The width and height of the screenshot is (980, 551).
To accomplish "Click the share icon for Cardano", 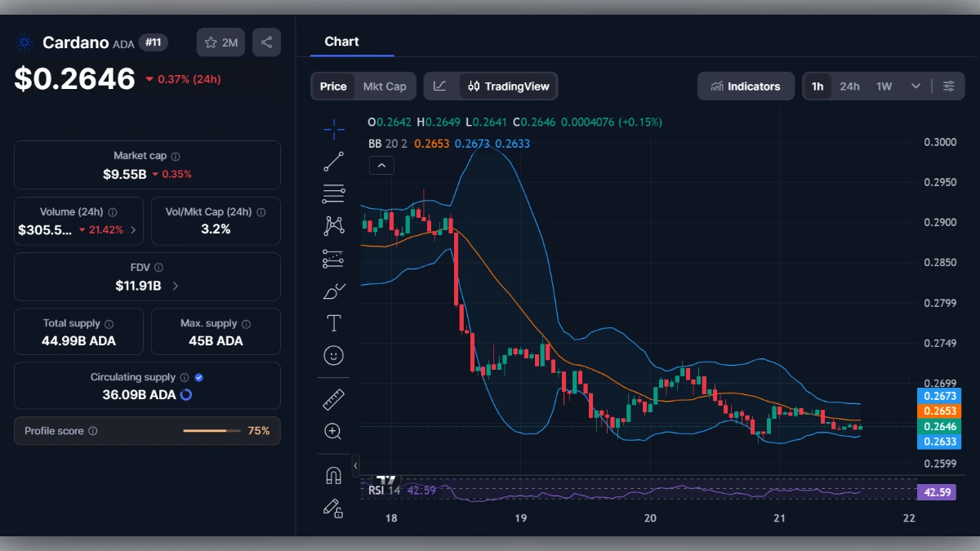I will 266,42.
